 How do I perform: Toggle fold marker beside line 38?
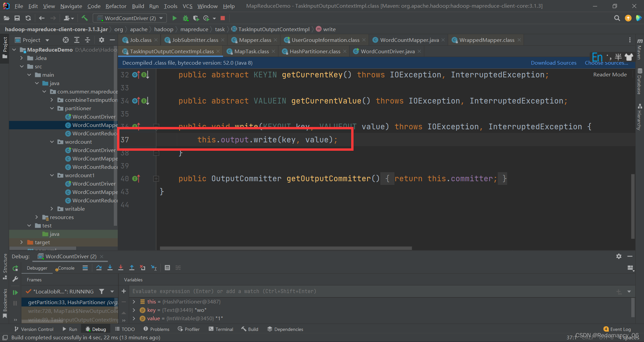pyautogui.click(x=156, y=153)
